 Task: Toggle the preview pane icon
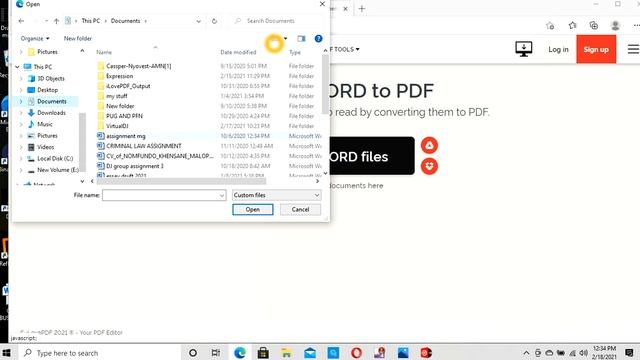pos(301,38)
